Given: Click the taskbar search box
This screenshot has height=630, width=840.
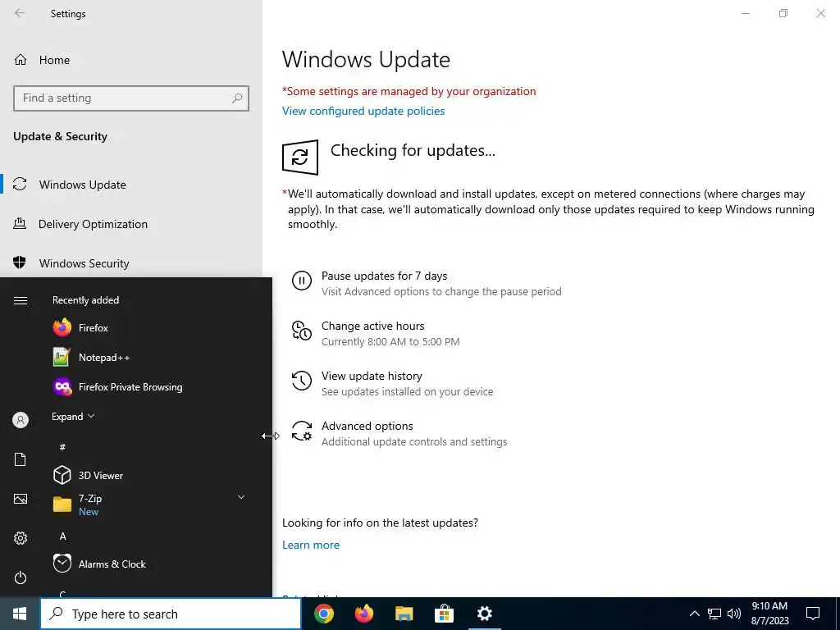Looking at the screenshot, I should pyautogui.click(x=171, y=614).
